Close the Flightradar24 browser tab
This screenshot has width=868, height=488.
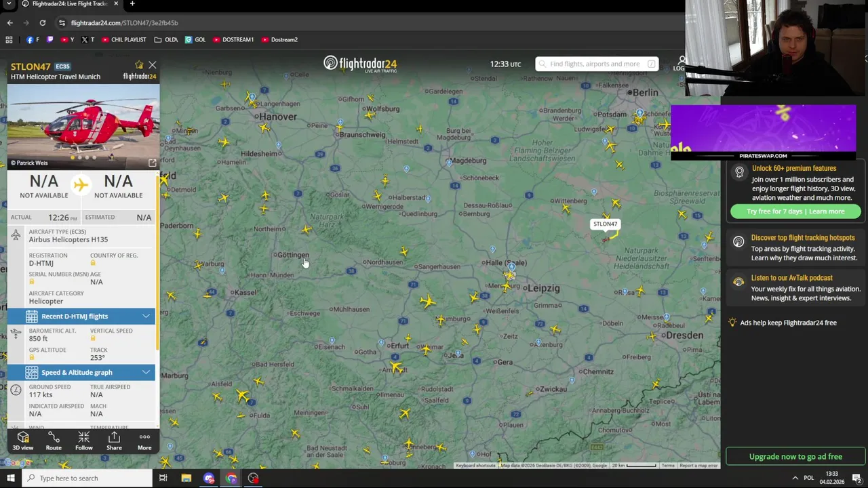tap(116, 3)
